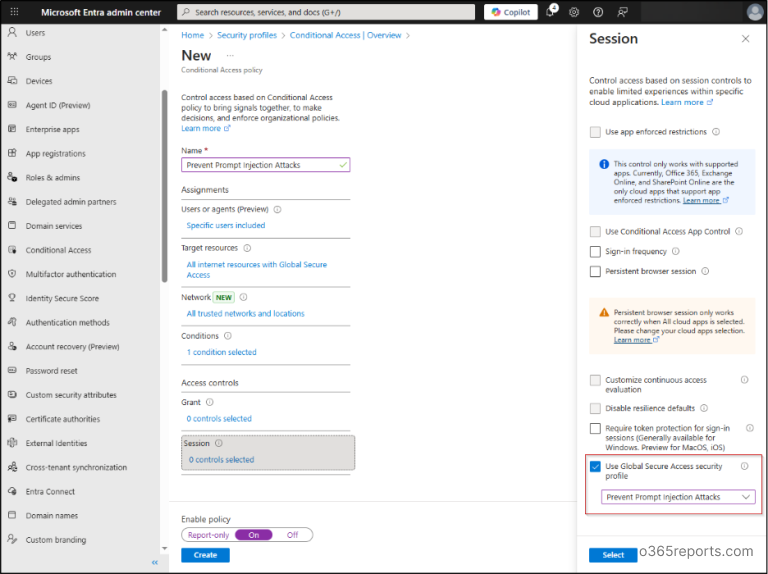Open the user account avatar
Screen dimensions: 768x574
755,12
